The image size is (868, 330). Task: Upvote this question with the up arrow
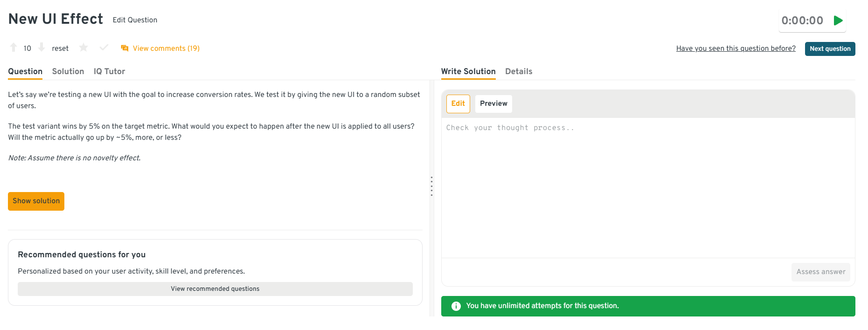pyautogui.click(x=14, y=48)
